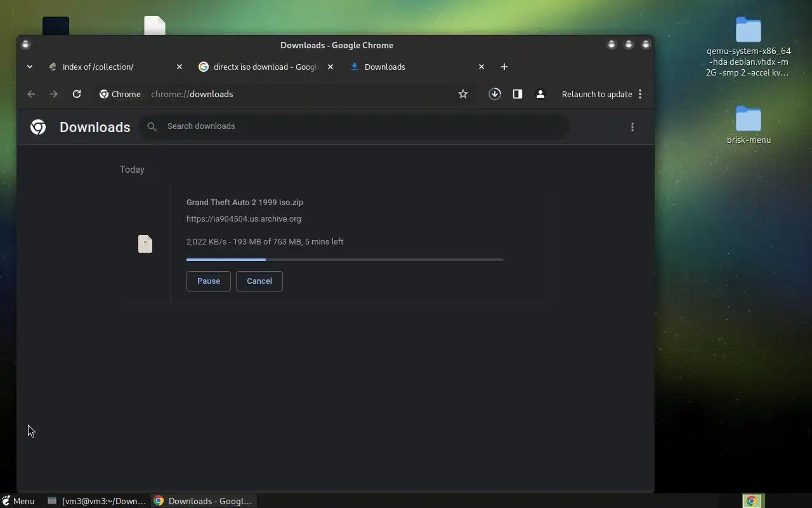Click the Chrome logo beside Downloads heading
This screenshot has width=812, height=508.
pos(38,127)
